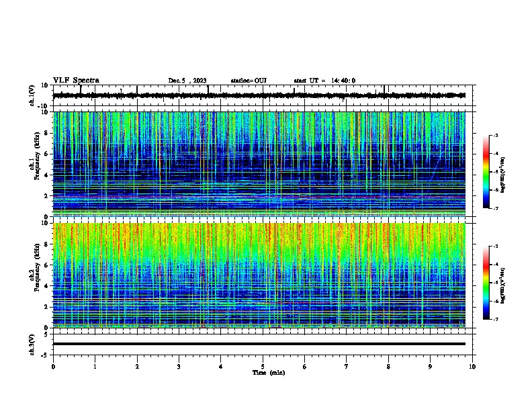Screen dimensions: 532x411
Task: Click the "4" kHz tick on ch.1 frequency axis
Action: [46, 175]
